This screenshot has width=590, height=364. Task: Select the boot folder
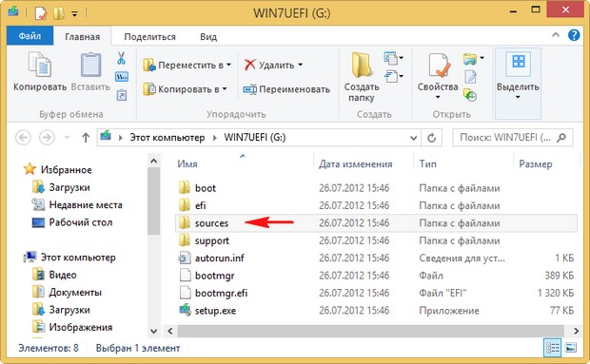click(376, 188)
